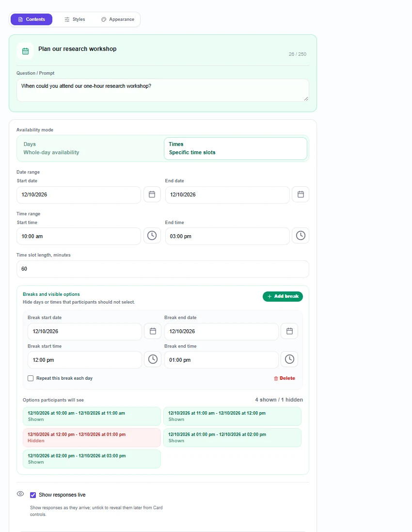Open the Break end time clock picker

tap(289, 359)
